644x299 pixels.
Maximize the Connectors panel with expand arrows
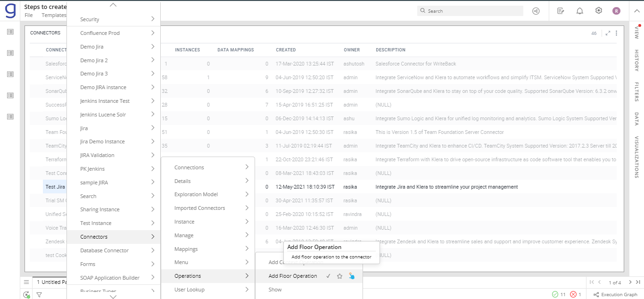point(608,33)
